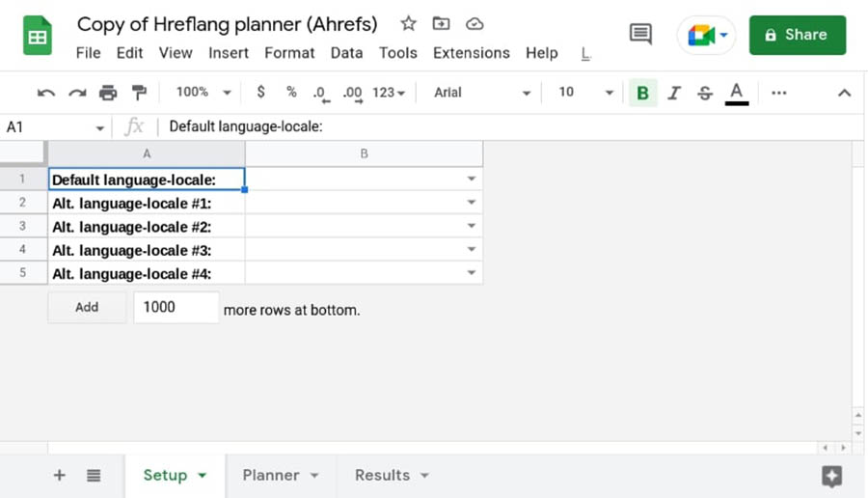Toggle italic formatting

[674, 93]
